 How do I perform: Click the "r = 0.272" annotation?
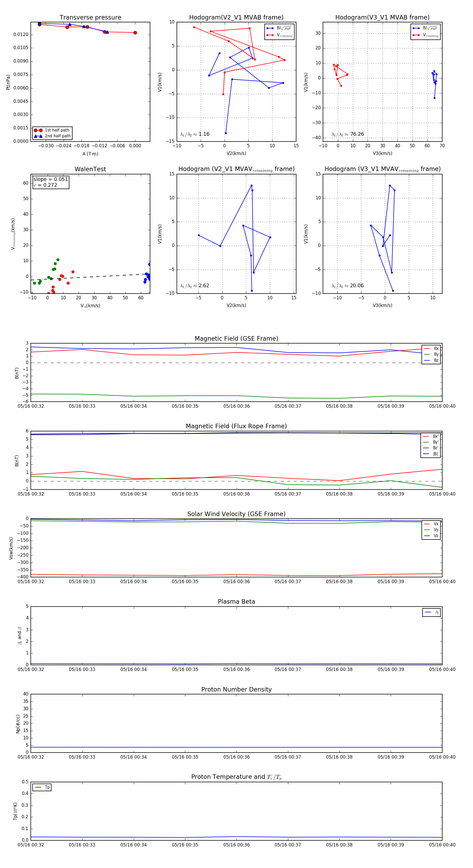[45, 185]
